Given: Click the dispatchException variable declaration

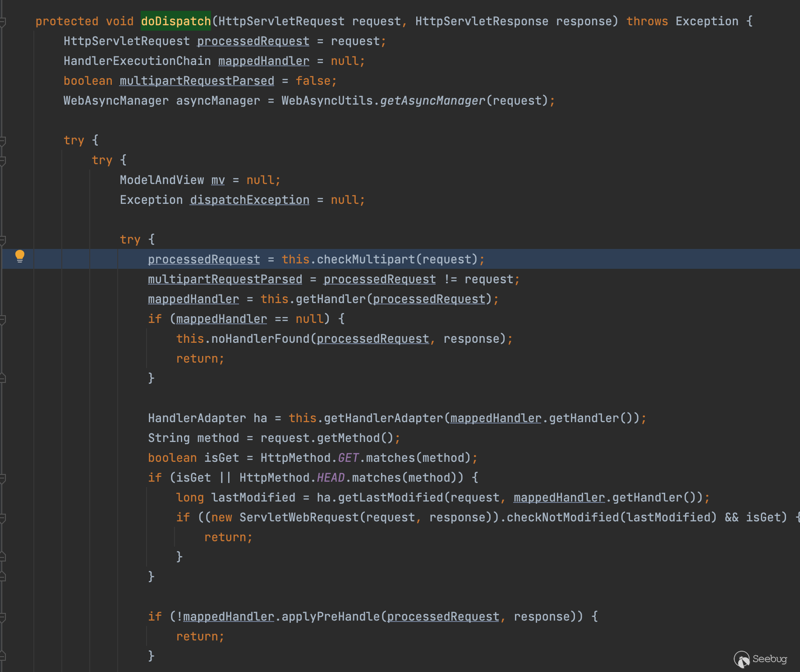Looking at the screenshot, I should click(x=249, y=200).
